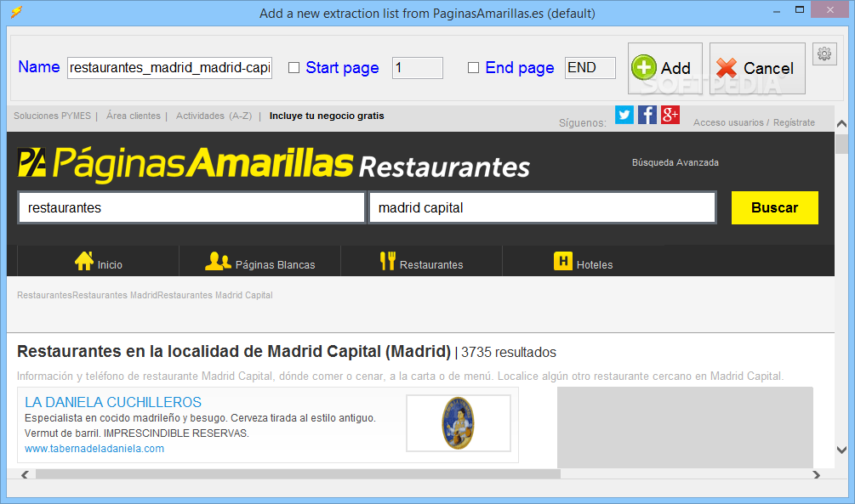This screenshot has width=855, height=504.
Task: Click the Add button
Action: click(664, 68)
